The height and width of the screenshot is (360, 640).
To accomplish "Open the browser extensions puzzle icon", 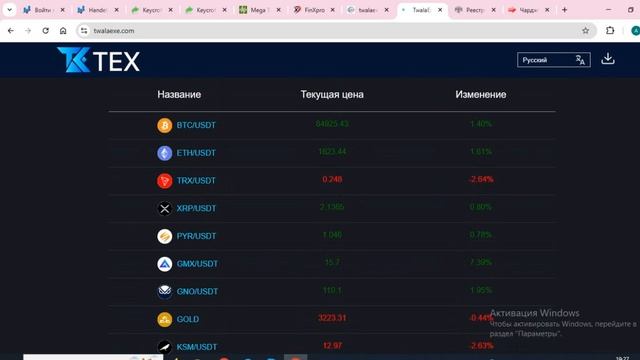I will point(610,31).
